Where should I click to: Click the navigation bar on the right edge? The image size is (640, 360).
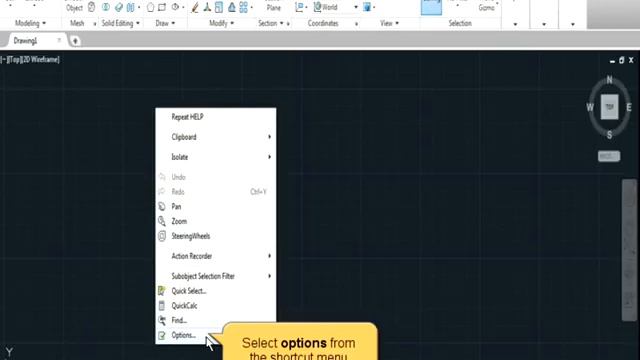pyautogui.click(x=629, y=250)
